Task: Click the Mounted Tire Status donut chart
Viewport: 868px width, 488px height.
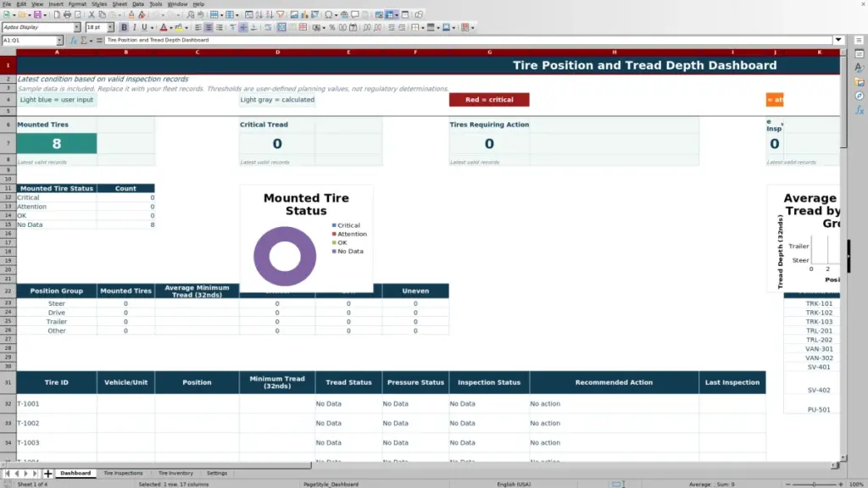Action: coord(285,256)
